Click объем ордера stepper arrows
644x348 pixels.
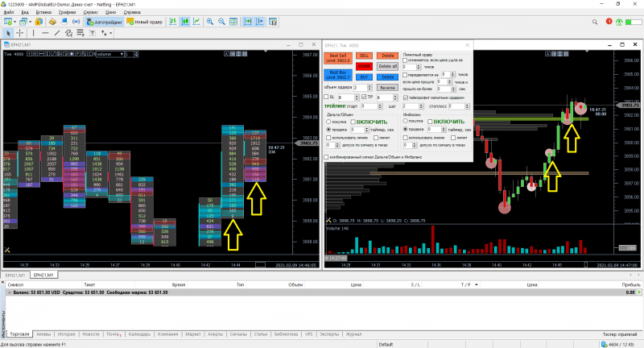tap(369, 88)
